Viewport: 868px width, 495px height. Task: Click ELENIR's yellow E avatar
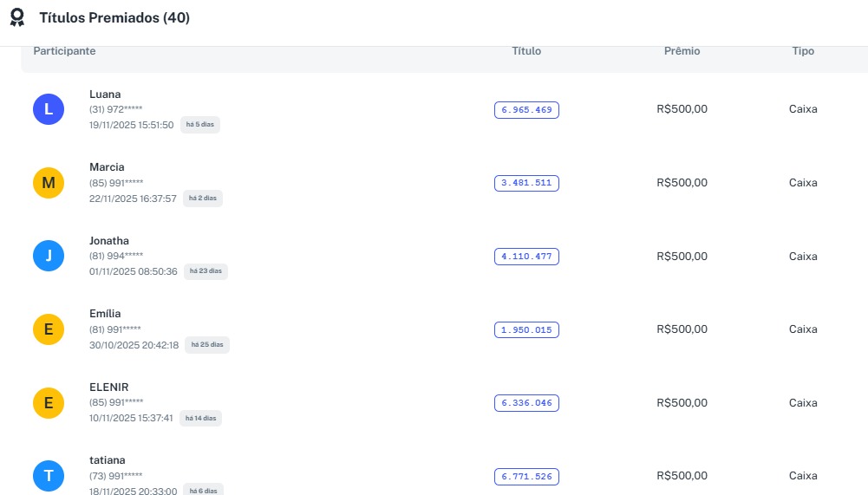pyautogui.click(x=49, y=402)
